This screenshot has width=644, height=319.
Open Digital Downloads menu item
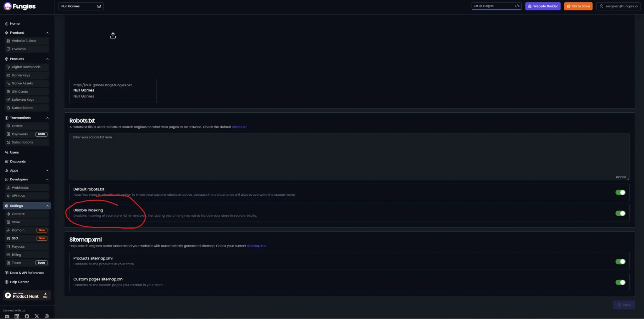[x=27, y=67]
